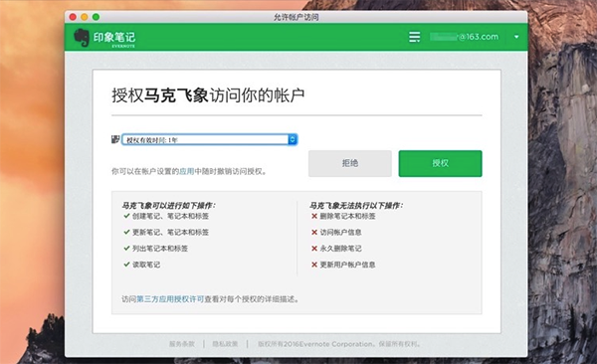The height and width of the screenshot is (364, 597).
Task: Click the heading 马克飞象可以进行如下操作
Action: pyautogui.click(x=168, y=206)
